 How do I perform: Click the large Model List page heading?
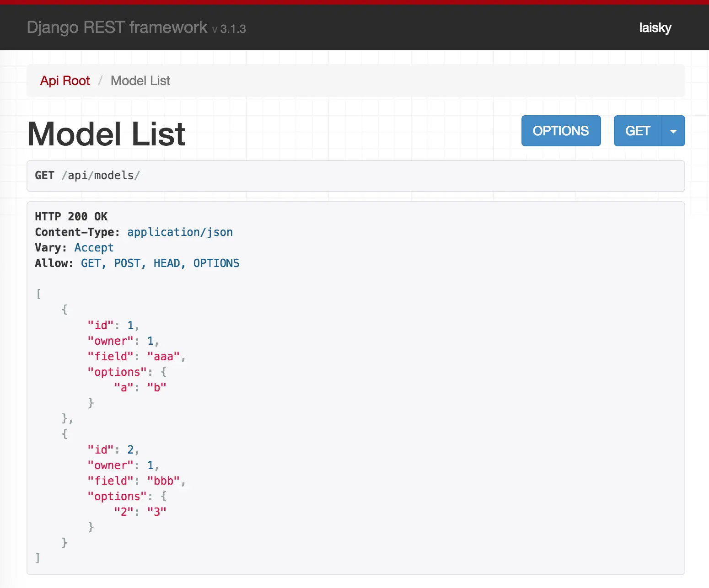[x=107, y=134]
